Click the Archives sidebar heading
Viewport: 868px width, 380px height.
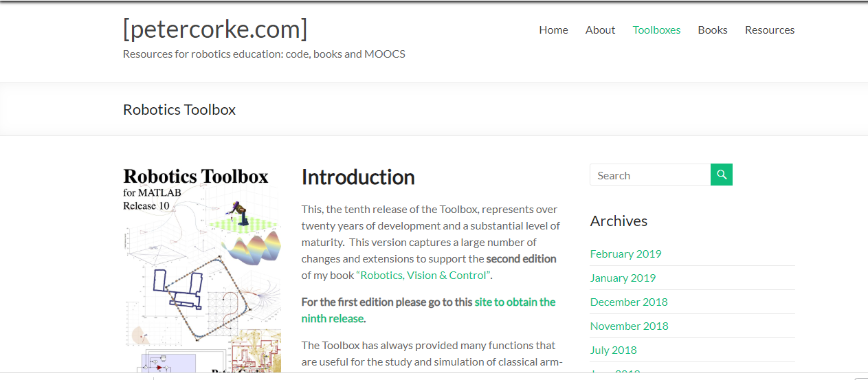[619, 221]
